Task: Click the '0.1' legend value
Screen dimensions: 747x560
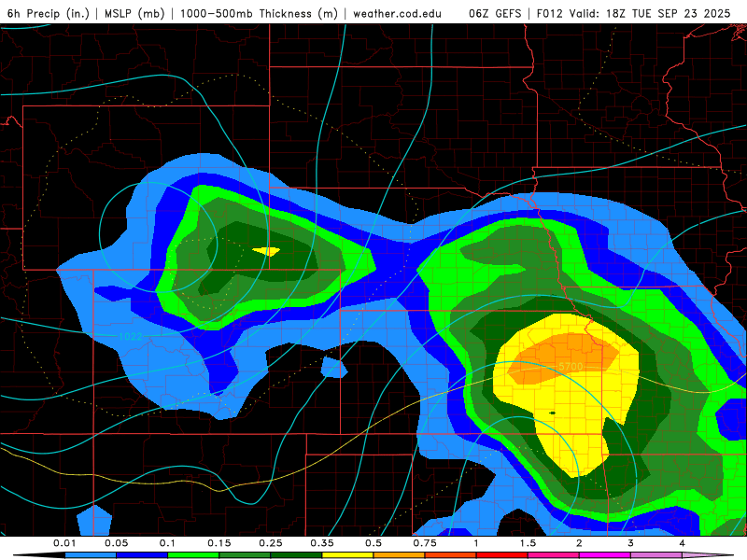Action: (167, 543)
